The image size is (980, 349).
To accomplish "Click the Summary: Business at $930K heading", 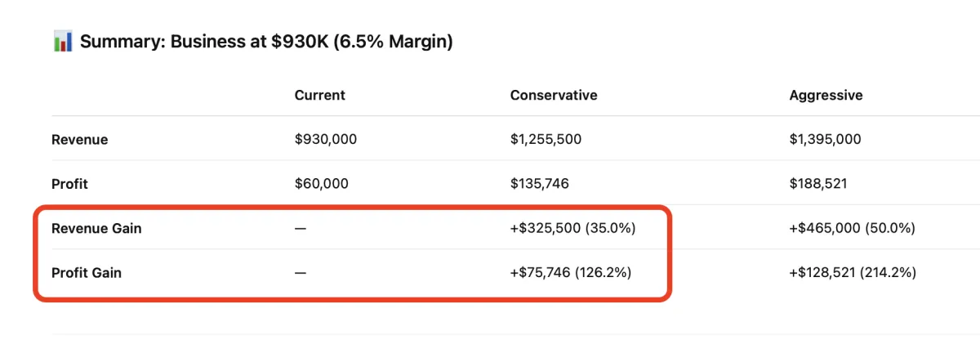I will pos(265,42).
